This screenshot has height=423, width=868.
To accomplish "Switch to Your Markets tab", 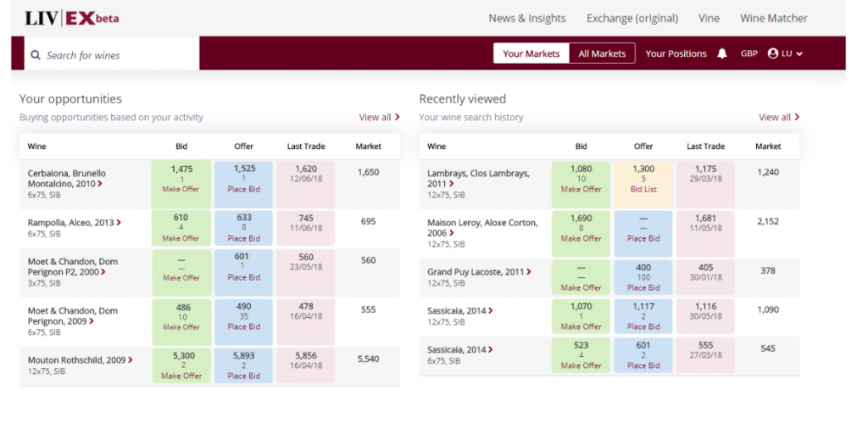I will click(x=531, y=53).
